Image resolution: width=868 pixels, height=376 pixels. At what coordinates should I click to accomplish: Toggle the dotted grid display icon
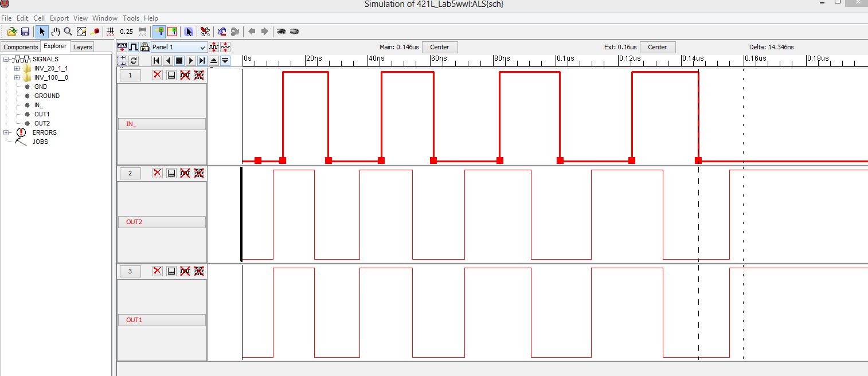click(122, 60)
